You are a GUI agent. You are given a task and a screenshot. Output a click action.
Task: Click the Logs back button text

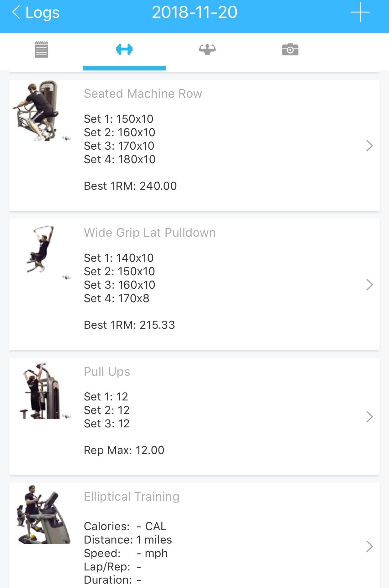(42, 13)
